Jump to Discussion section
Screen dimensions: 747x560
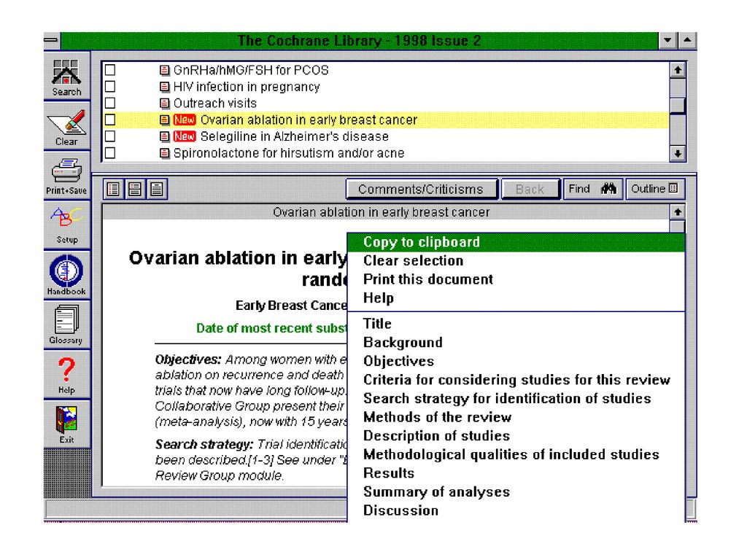tap(516, 510)
